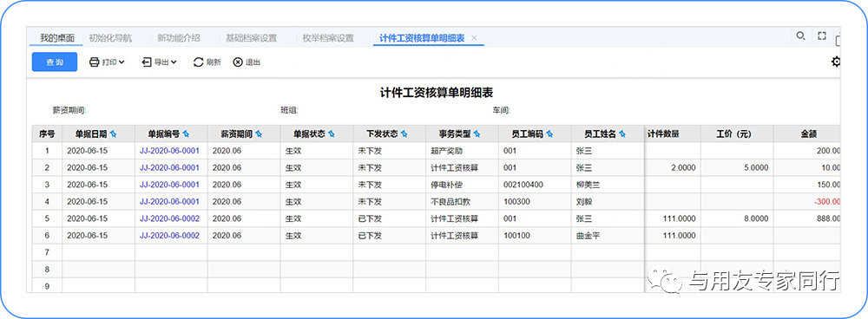868x319 pixels.
Task: Open JJ-2020-06-0001 link in row 3
Action: [169, 185]
